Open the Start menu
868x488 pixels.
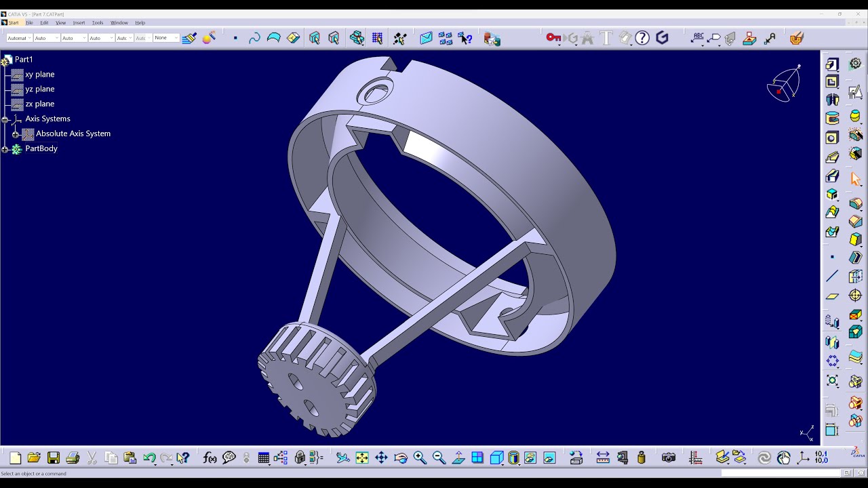click(x=14, y=23)
